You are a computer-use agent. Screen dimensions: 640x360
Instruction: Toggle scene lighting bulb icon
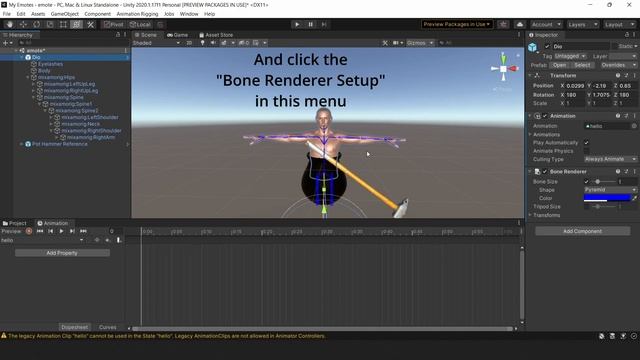coord(202,43)
